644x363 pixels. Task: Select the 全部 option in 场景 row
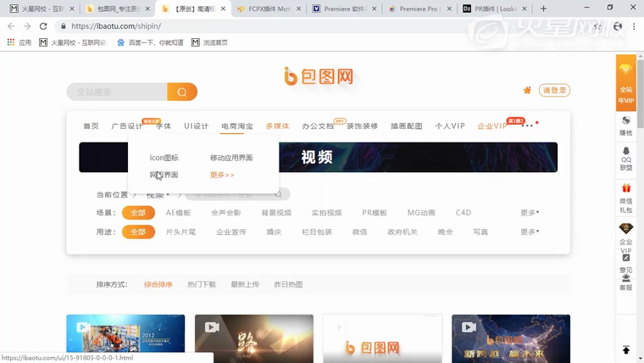click(138, 213)
